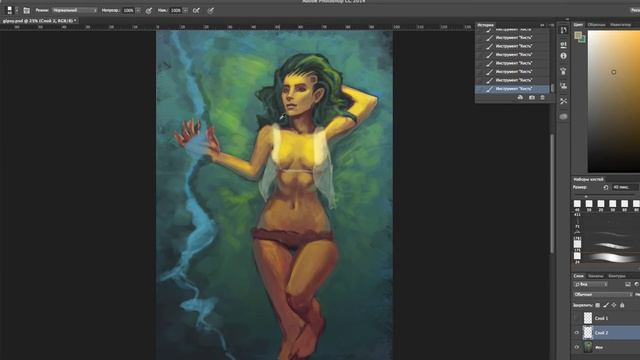Toggle lock transparent pixels icon
640x360 pixels.
[598, 305]
